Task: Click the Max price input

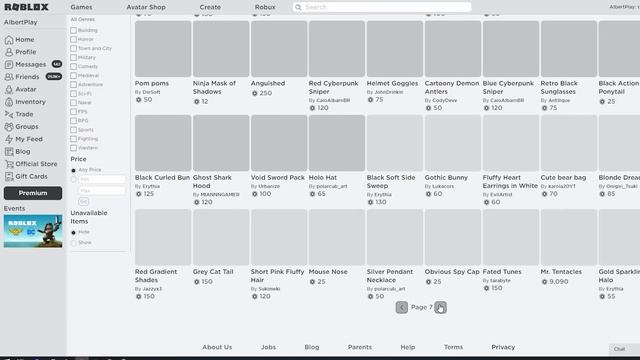Action: (102, 191)
